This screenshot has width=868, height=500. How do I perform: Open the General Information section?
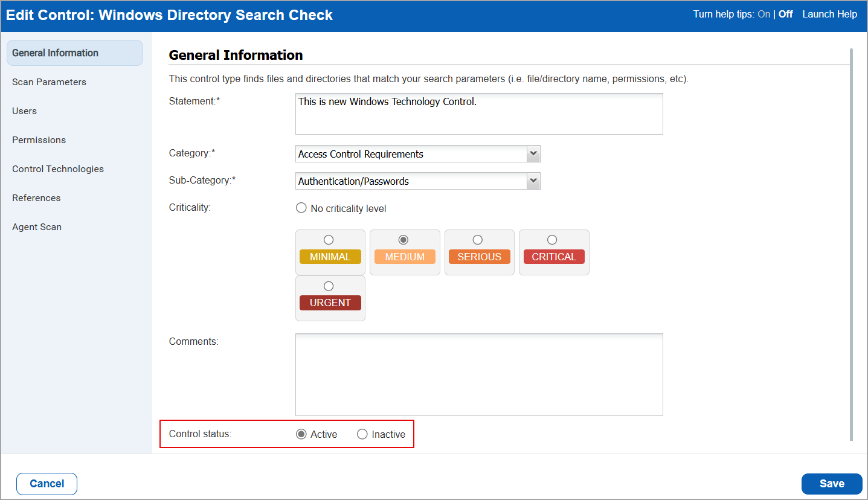click(75, 53)
